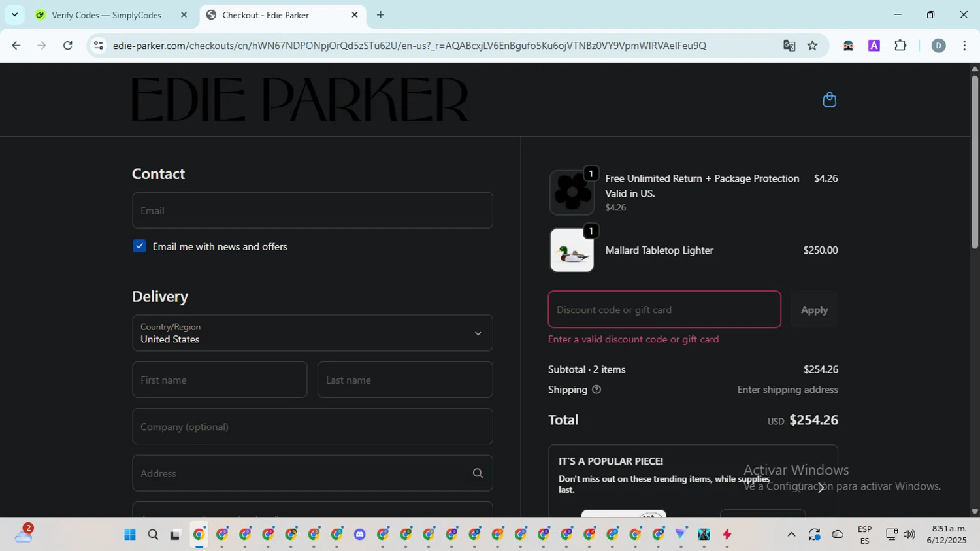Open the volume speaker tray icon
This screenshot has width=980, height=551.
909,535
